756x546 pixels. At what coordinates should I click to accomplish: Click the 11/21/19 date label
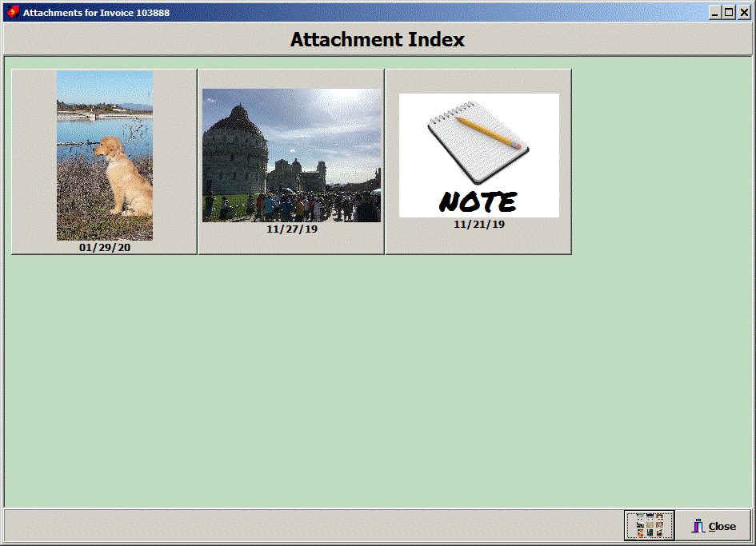[x=478, y=224]
